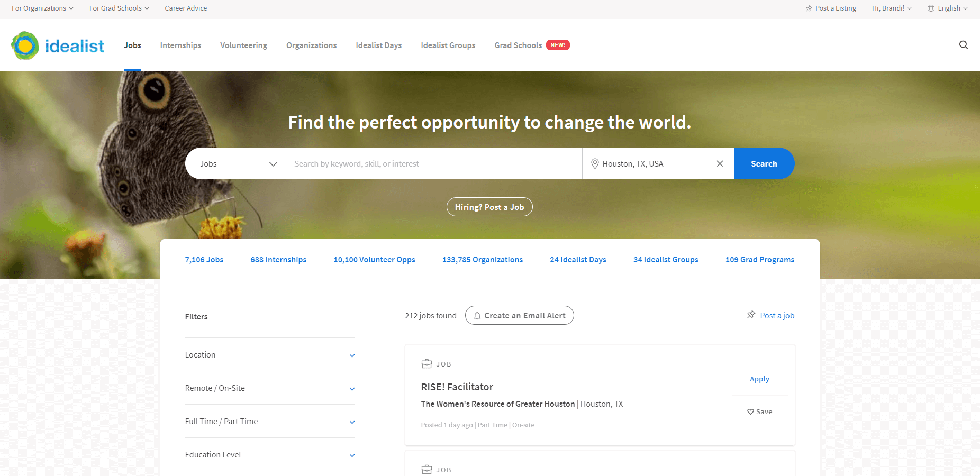
Task: Click the bell icon in Create an Email Alert
Action: [x=477, y=316]
